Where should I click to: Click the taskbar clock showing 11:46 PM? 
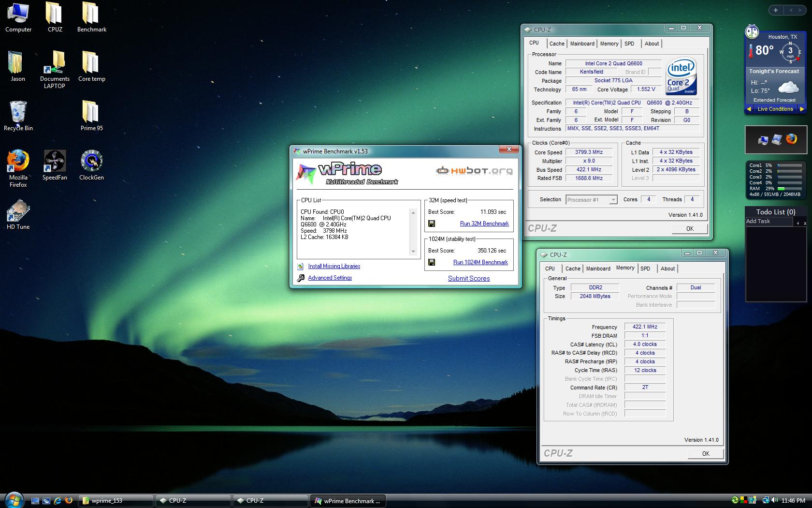point(793,501)
